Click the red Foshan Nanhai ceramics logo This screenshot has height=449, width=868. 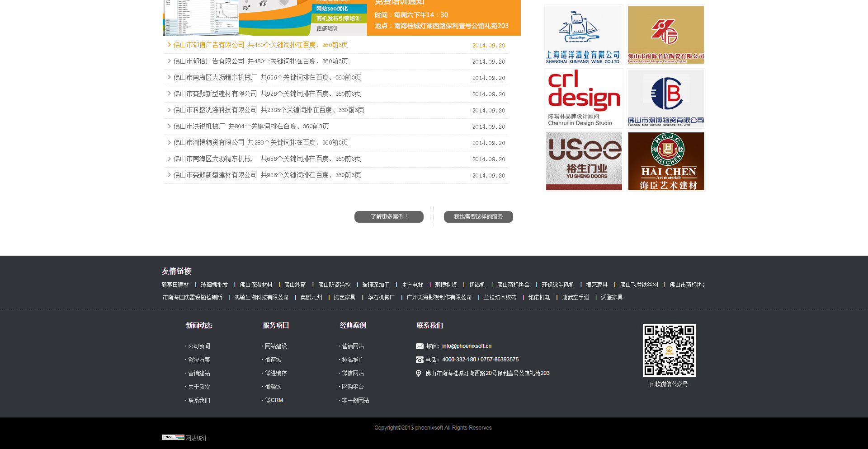(x=665, y=35)
